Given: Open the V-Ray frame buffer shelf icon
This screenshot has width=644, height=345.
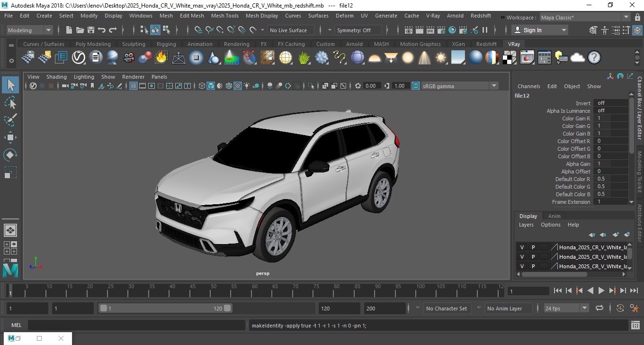Looking at the screenshot, I should pos(527,58).
